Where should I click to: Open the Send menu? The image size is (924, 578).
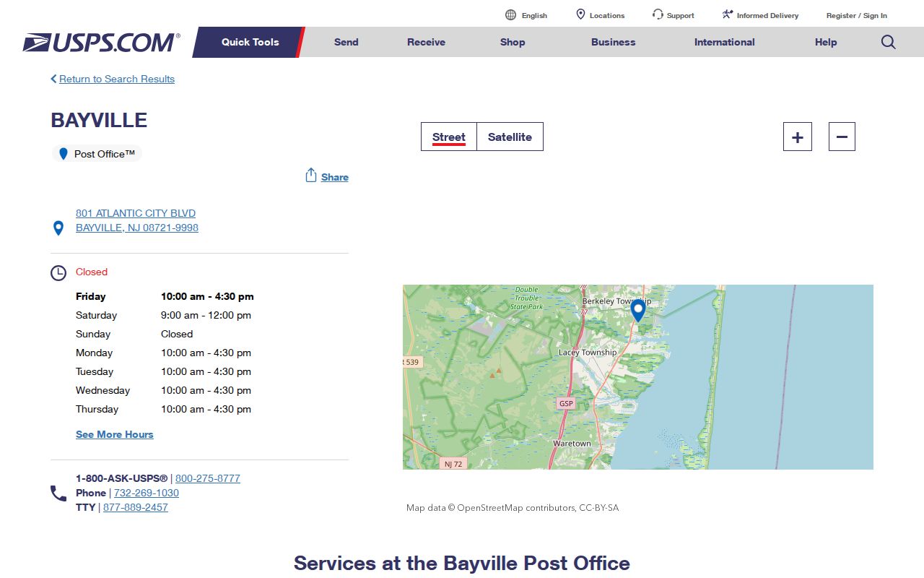346,42
